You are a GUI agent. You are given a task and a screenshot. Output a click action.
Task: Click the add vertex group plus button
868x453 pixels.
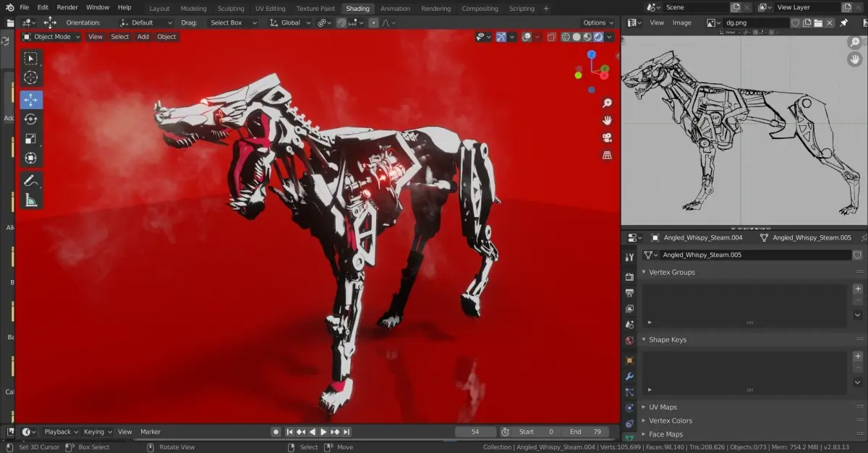click(858, 289)
